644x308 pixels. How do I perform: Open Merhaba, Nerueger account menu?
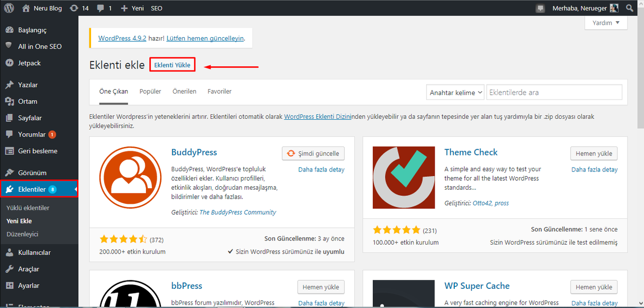pyautogui.click(x=585, y=8)
